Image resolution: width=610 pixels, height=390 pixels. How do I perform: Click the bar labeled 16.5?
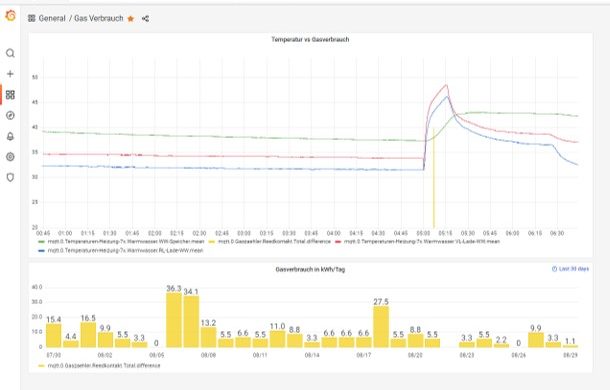point(88,335)
